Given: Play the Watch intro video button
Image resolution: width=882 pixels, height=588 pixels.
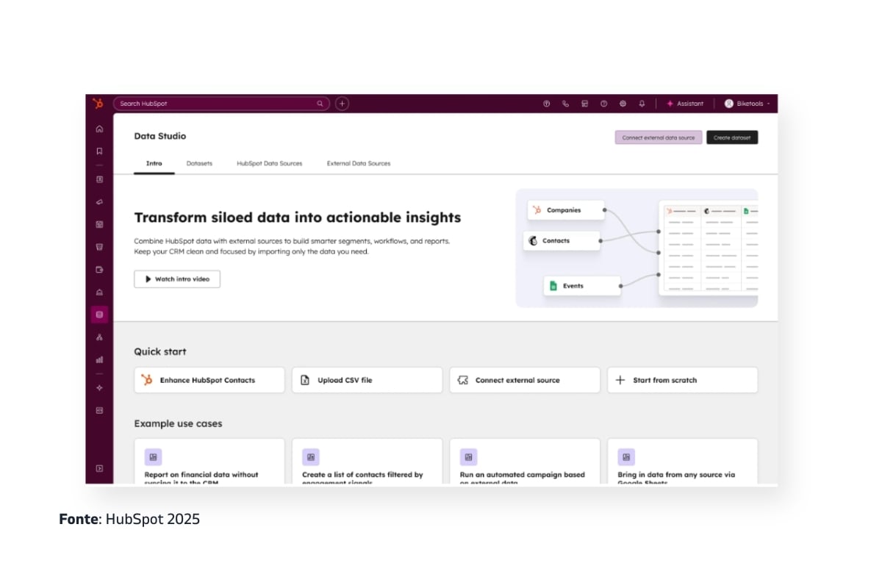Looking at the screenshot, I should [x=177, y=279].
